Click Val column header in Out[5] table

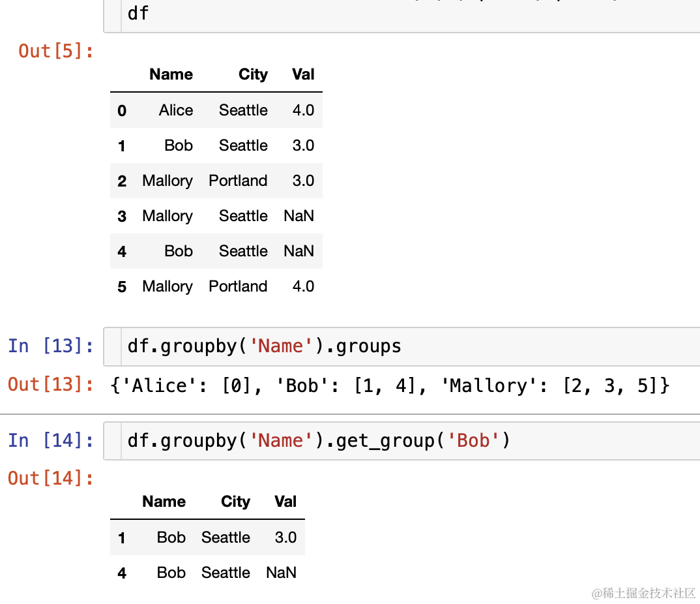point(303,74)
